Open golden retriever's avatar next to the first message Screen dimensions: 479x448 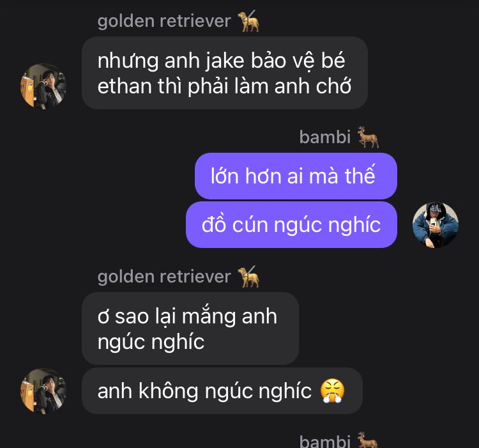click(43, 86)
